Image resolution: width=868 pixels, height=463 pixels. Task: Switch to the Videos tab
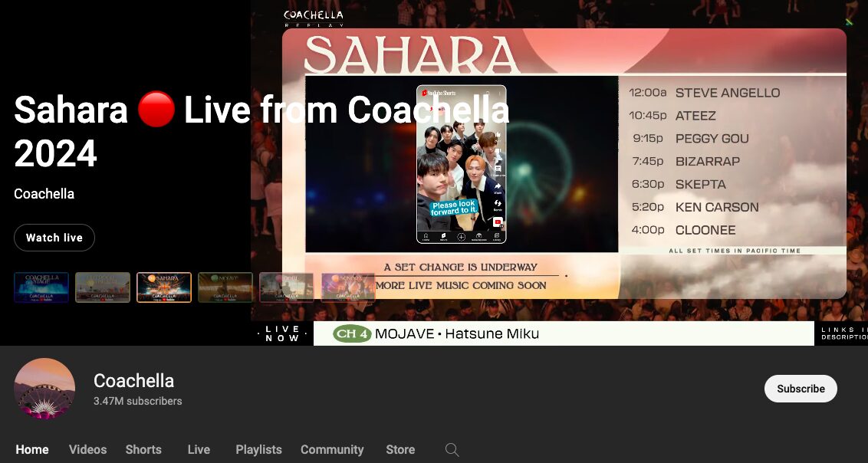tap(87, 450)
